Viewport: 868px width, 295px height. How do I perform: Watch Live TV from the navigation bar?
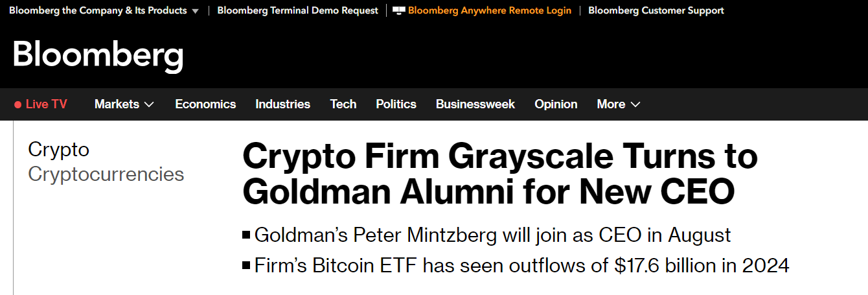coord(46,104)
